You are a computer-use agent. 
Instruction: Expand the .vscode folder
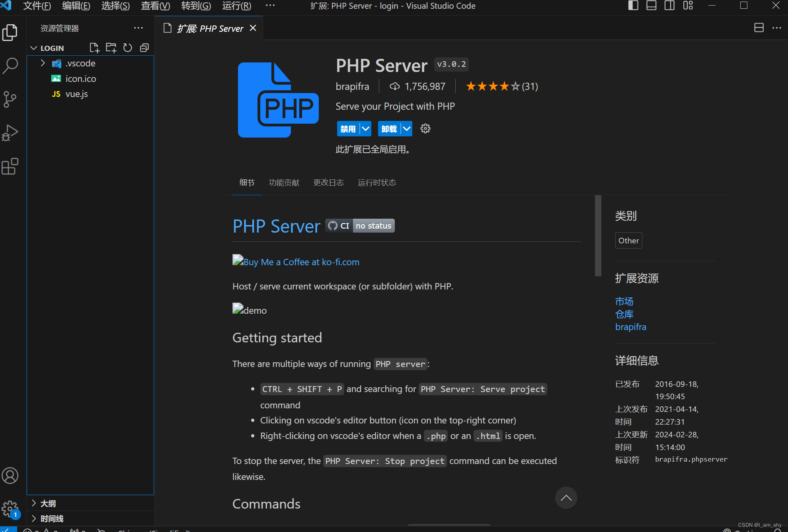click(x=43, y=63)
